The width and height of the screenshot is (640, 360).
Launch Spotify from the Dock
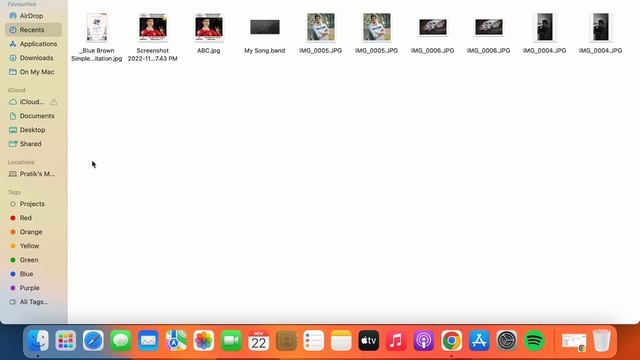534,340
